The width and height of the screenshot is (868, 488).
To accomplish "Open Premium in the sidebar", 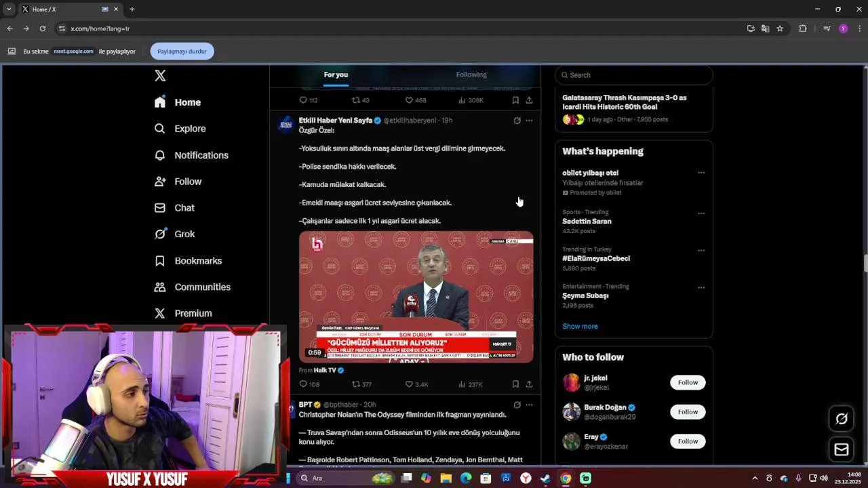I will pyautogui.click(x=183, y=314).
